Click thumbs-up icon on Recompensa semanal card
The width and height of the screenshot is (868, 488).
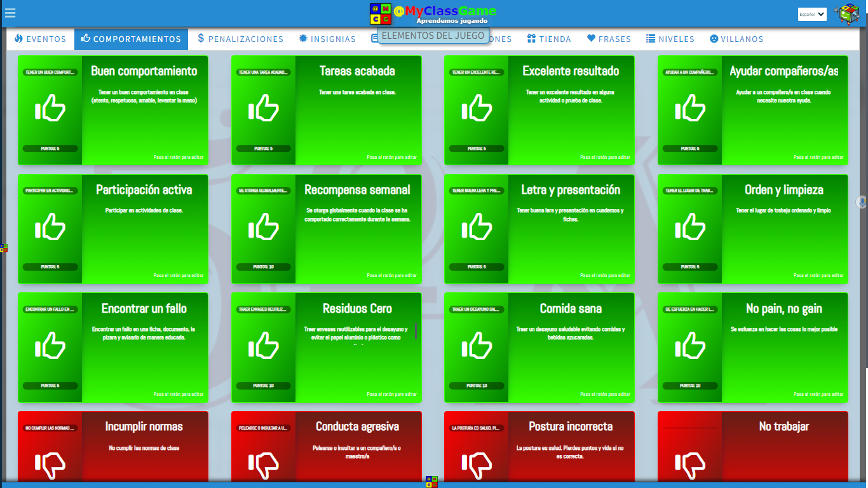tap(264, 226)
